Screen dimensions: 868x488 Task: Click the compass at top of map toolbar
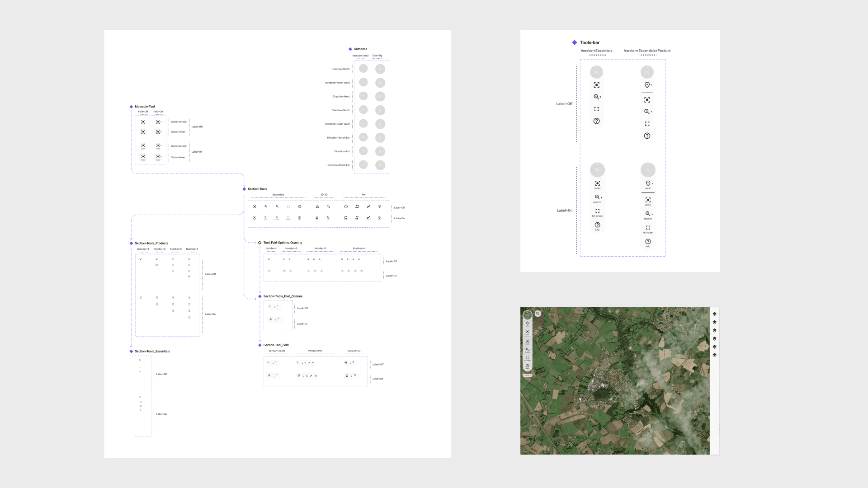click(x=527, y=315)
